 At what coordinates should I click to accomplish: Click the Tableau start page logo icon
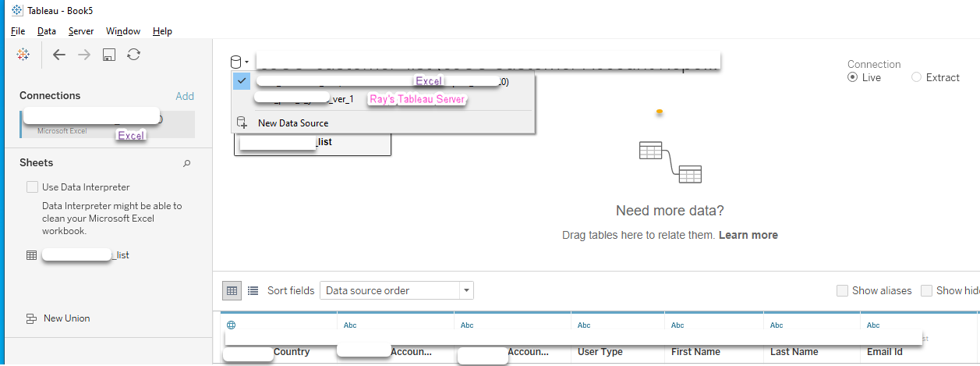[23, 55]
